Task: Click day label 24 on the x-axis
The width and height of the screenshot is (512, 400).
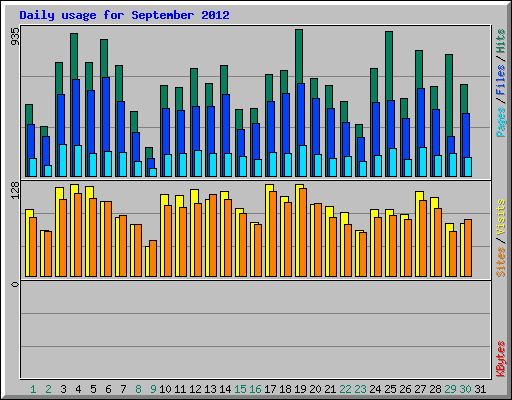Action: (x=375, y=389)
